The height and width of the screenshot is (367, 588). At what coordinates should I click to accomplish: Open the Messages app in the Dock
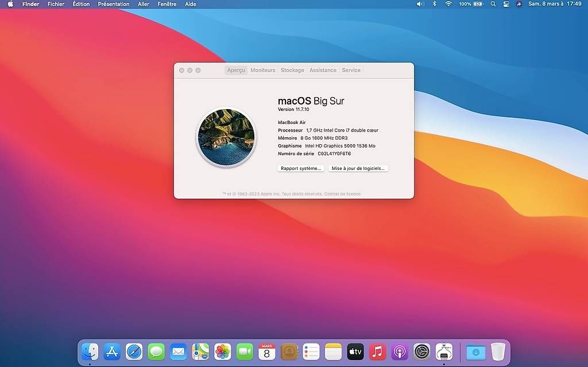coord(156,352)
